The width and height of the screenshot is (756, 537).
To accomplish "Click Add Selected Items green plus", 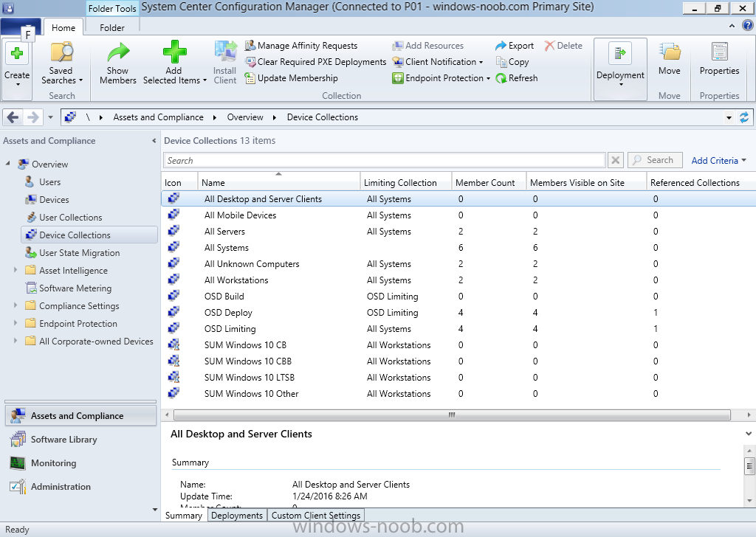I will coord(174,52).
